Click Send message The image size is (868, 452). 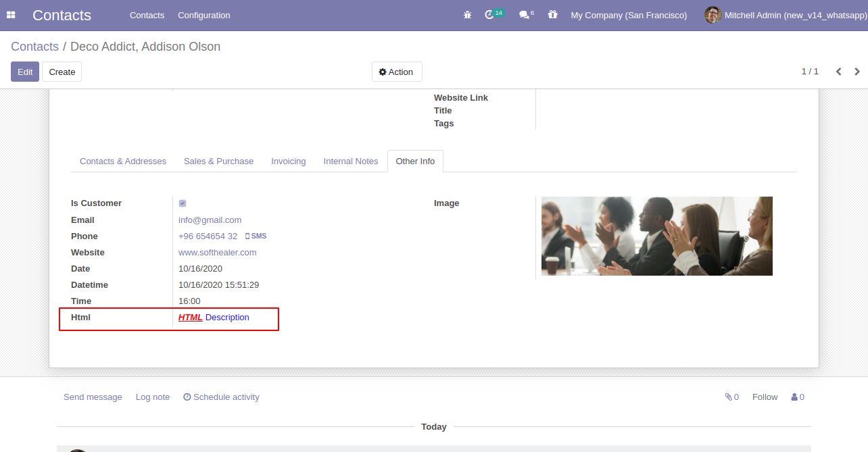pyautogui.click(x=93, y=397)
